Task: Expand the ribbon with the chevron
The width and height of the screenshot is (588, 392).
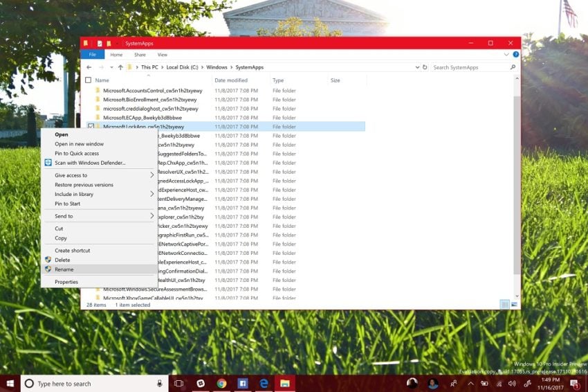Action: tap(506, 55)
